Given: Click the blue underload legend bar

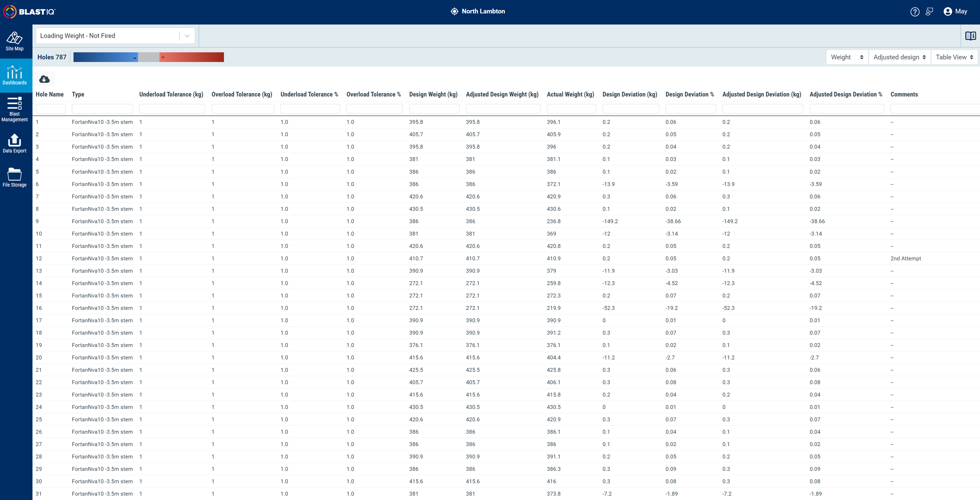Looking at the screenshot, I should [x=105, y=57].
